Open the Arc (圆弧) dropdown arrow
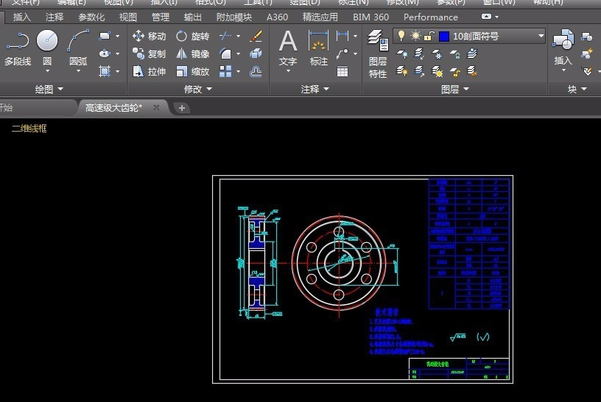601x402 pixels. (78, 71)
